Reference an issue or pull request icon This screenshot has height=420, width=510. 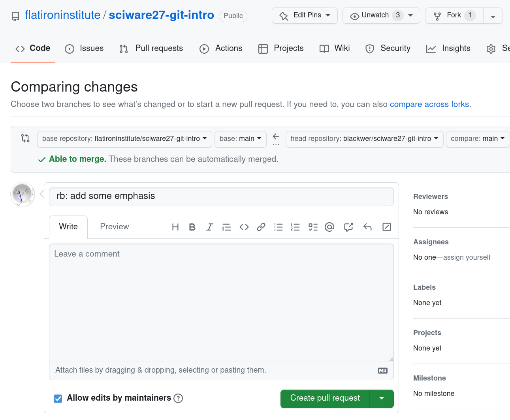coord(348,227)
